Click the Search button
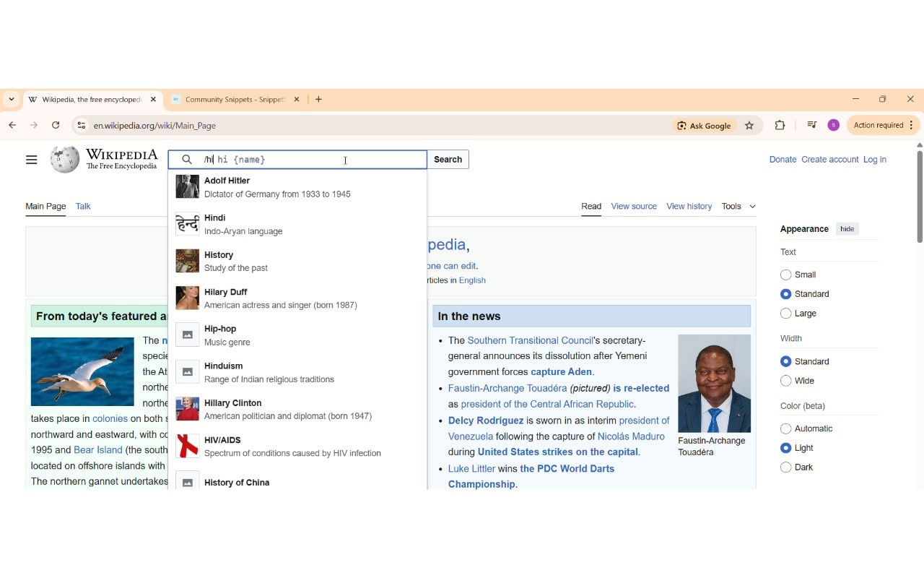 point(448,160)
